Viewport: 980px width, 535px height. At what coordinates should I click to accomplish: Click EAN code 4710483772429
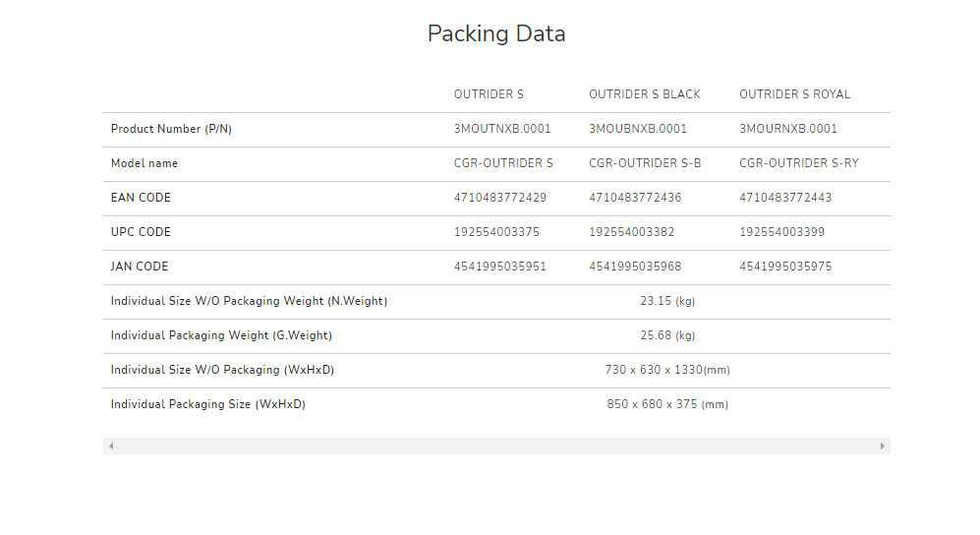click(x=500, y=198)
